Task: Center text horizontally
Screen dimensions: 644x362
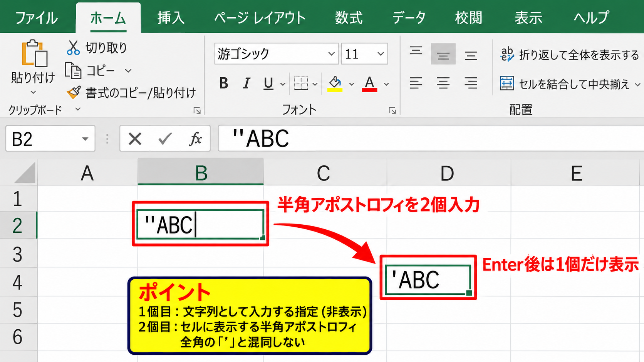Action: coord(443,83)
